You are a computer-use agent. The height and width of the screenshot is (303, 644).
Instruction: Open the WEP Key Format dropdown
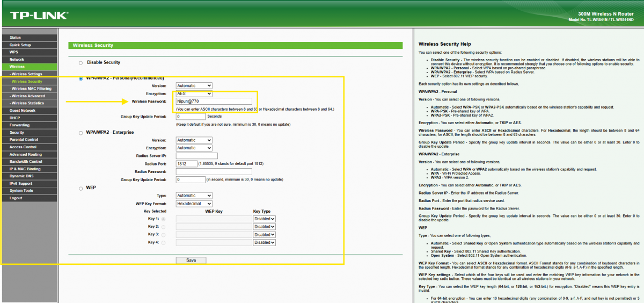pos(194,204)
